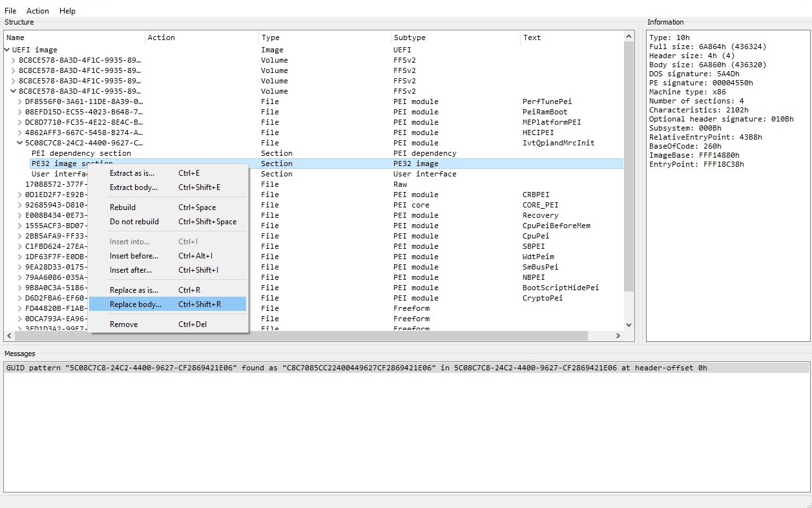The width and height of the screenshot is (812, 508).
Task: Select the Raw file 17088572-377F row
Action: tap(313, 184)
